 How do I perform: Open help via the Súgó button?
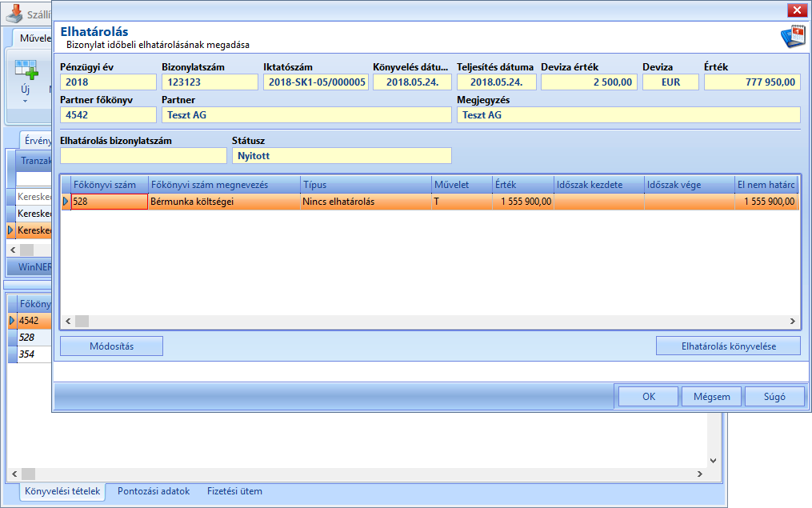pos(774,397)
